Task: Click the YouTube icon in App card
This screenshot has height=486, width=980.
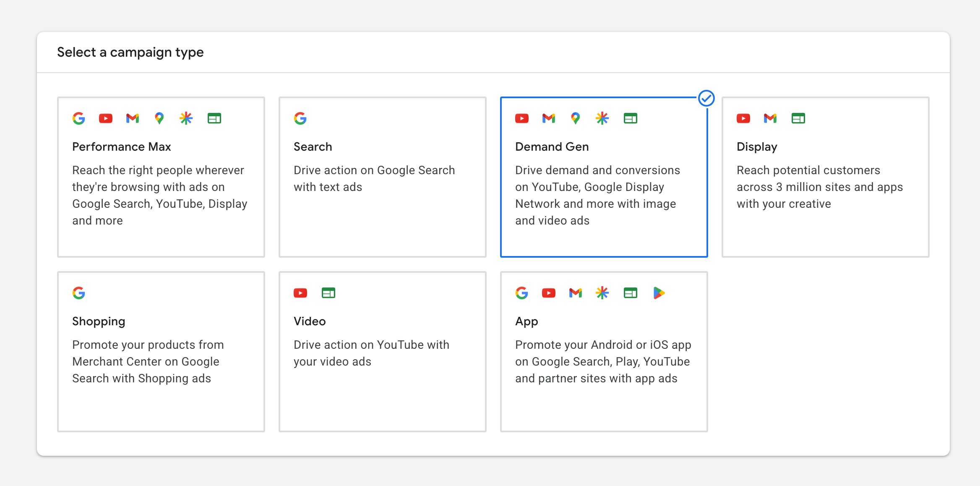Action: (x=549, y=293)
